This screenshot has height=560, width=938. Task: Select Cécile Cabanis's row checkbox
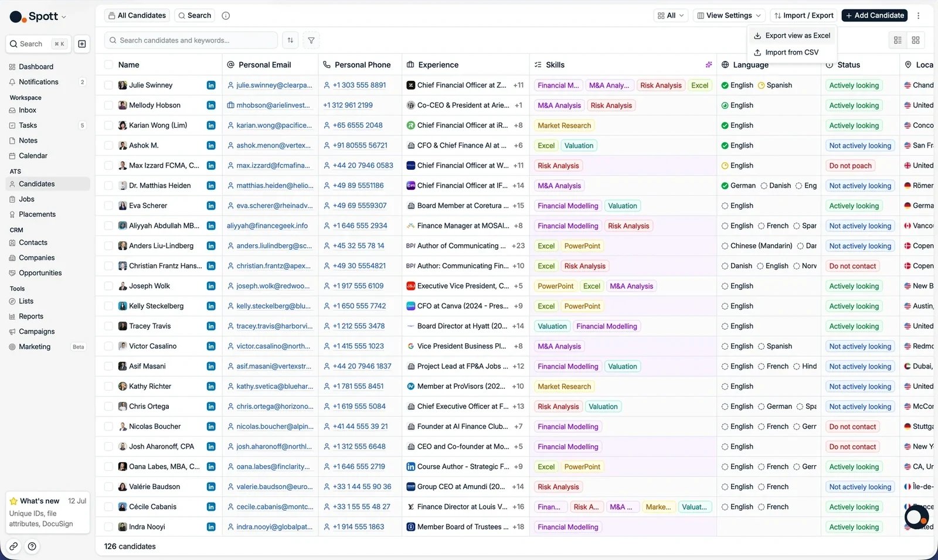click(x=108, y=507)
